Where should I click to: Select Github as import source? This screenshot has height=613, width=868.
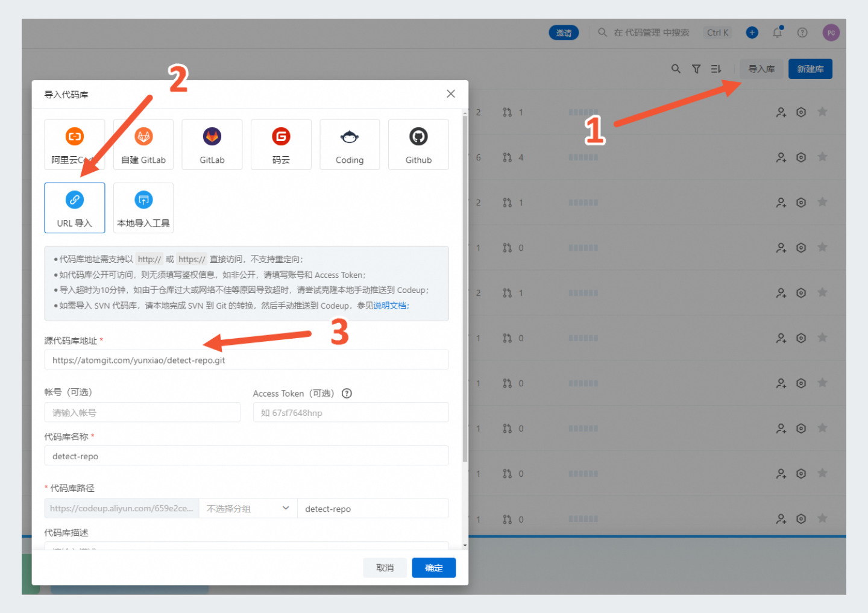coord(418,145)
